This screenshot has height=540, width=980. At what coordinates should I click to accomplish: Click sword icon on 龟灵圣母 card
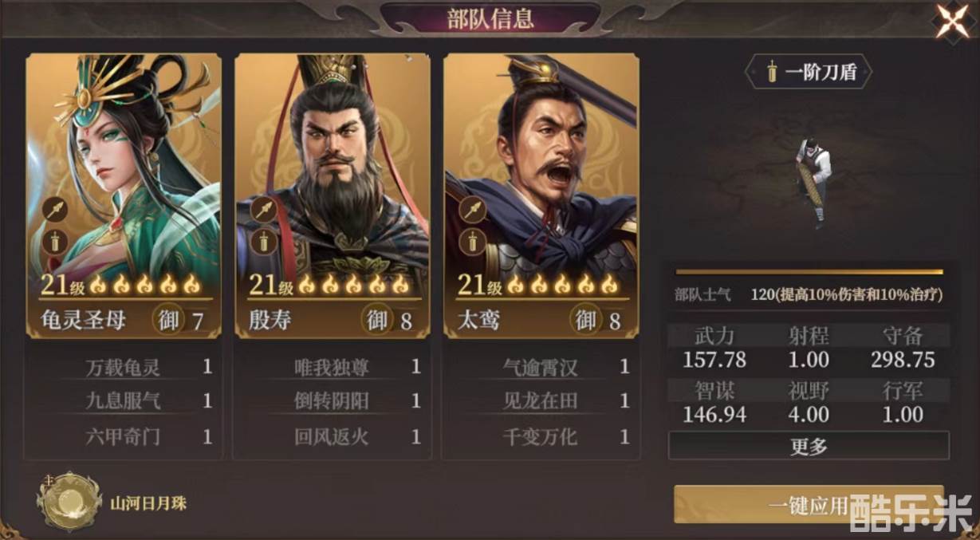coord(55,240)
